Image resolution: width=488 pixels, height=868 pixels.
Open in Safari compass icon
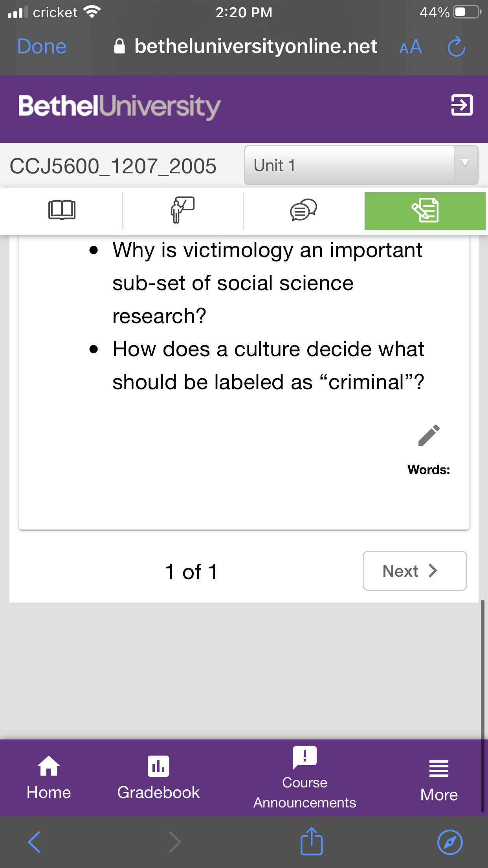(449, 842)
